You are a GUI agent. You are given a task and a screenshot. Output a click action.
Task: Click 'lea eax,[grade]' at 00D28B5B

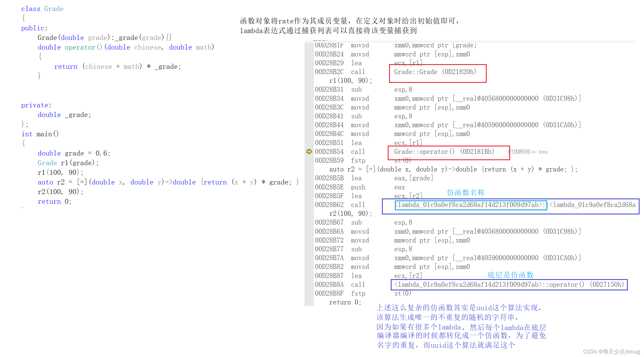click(374, 178)
